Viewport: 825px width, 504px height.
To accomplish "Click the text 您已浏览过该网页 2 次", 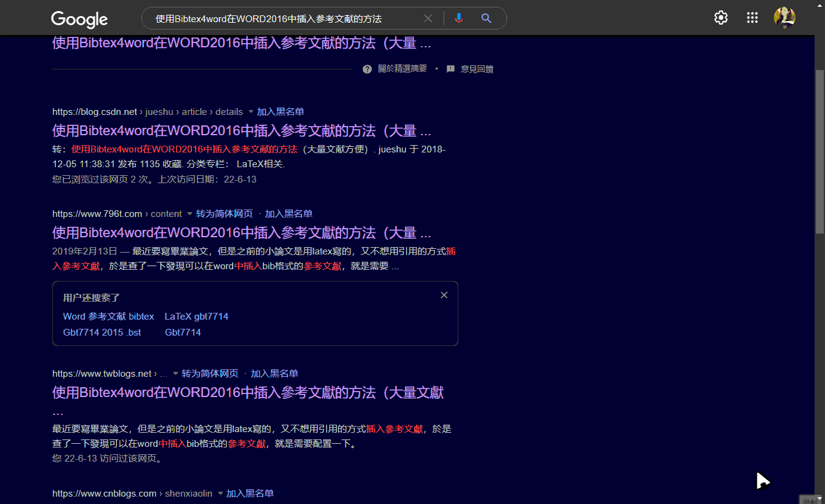I will coord(103,179).
